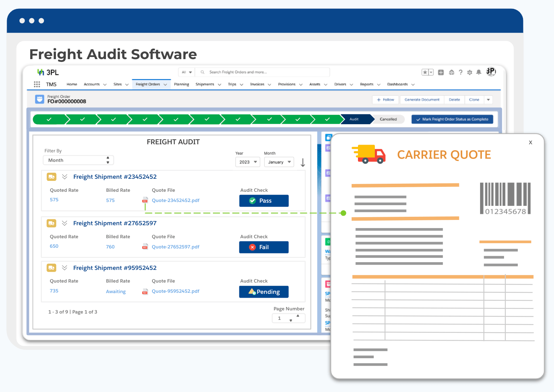Expand the Filter By Month selector
This screenshot has width=554, height=392.
pyautogui.click(x=78, y=160)
